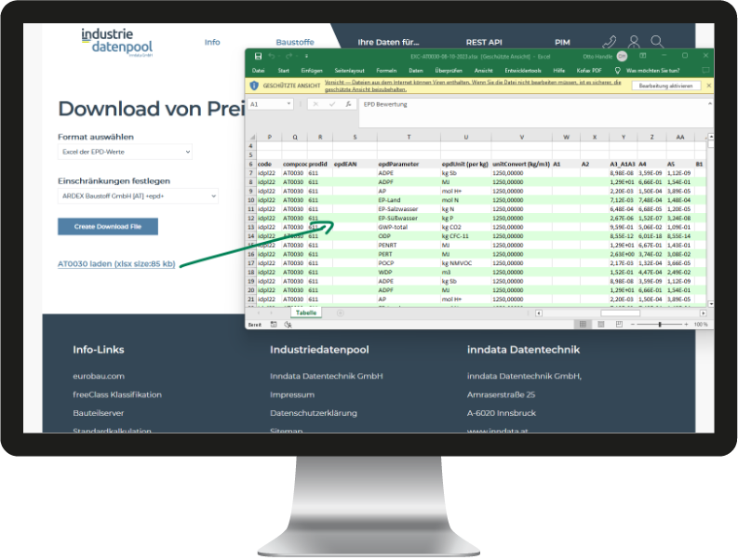Click the formula bar confirm checkmark
This screenshot has width=738, height=560.
point(332,104)
